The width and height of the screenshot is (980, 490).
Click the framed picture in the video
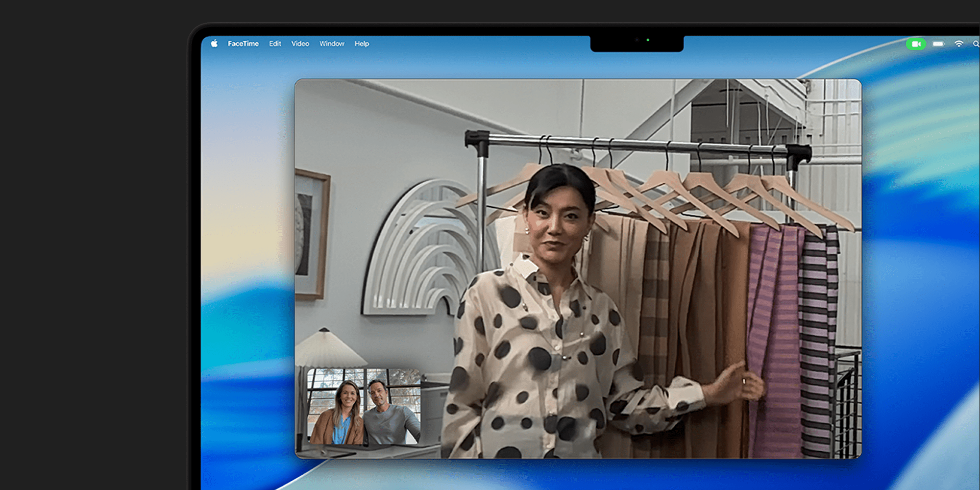point(310,235)
